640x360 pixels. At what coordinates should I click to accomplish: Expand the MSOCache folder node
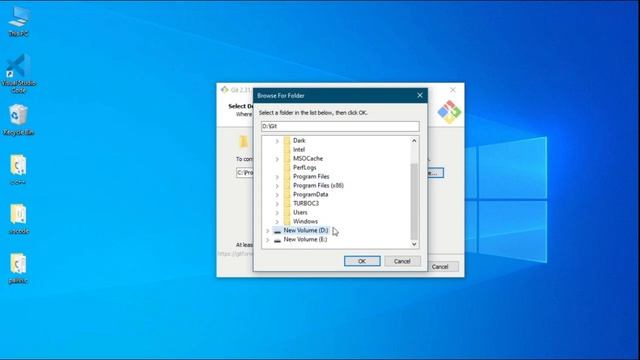277,159
